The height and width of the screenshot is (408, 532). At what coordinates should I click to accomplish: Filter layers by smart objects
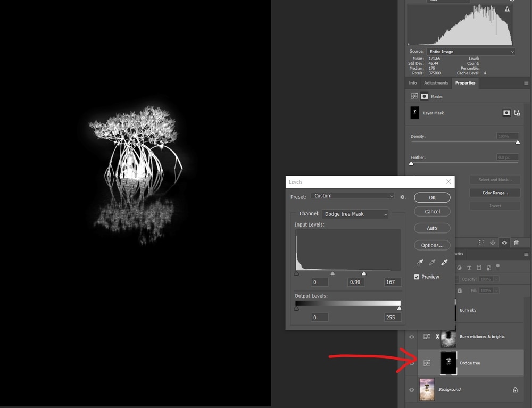[488, 268]
